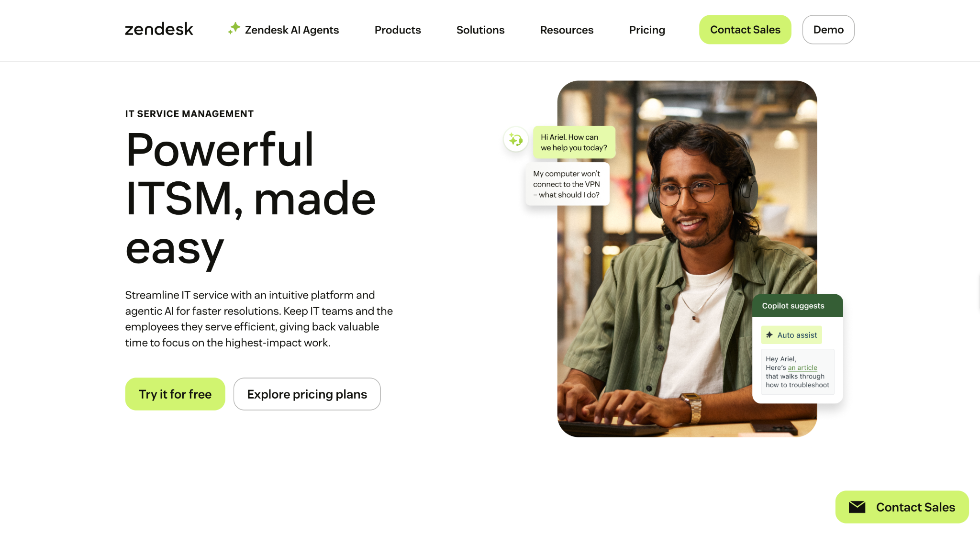The image size is (980, 534).
Task: Expand the Products navigation menu
Action: tap(398, 30)
